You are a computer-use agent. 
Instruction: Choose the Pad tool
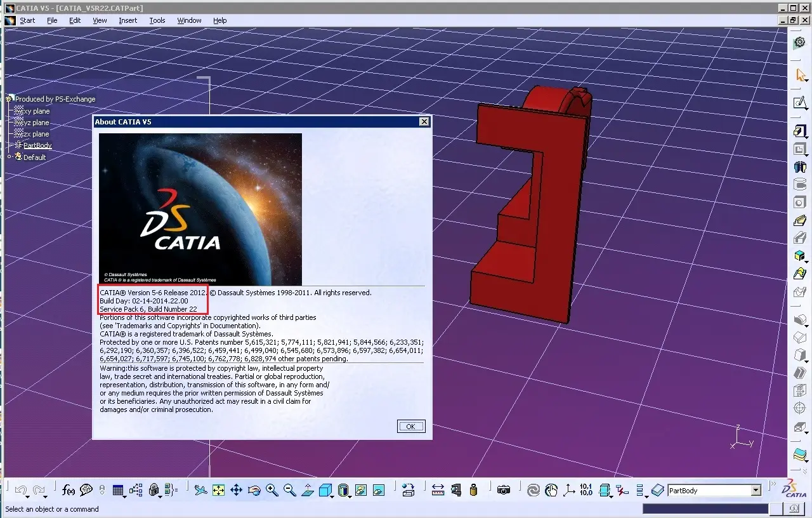(800, 131)
